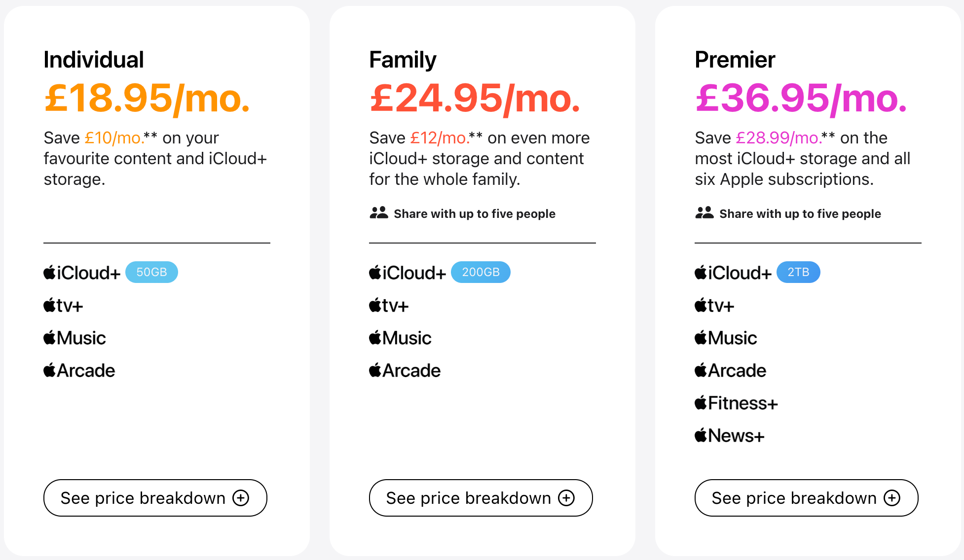
Task: Click the Apple Music logo in the Family plan
Action: click(400, 338)
